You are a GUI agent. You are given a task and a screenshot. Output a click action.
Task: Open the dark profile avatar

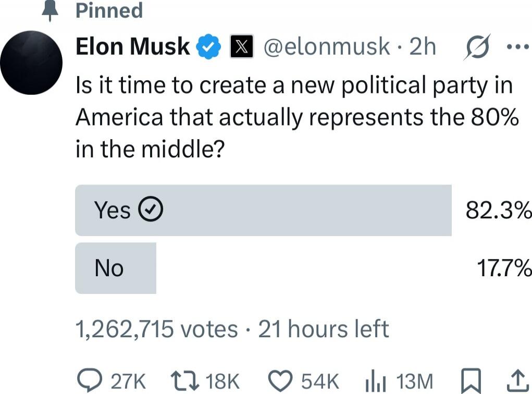coord(32,63)
